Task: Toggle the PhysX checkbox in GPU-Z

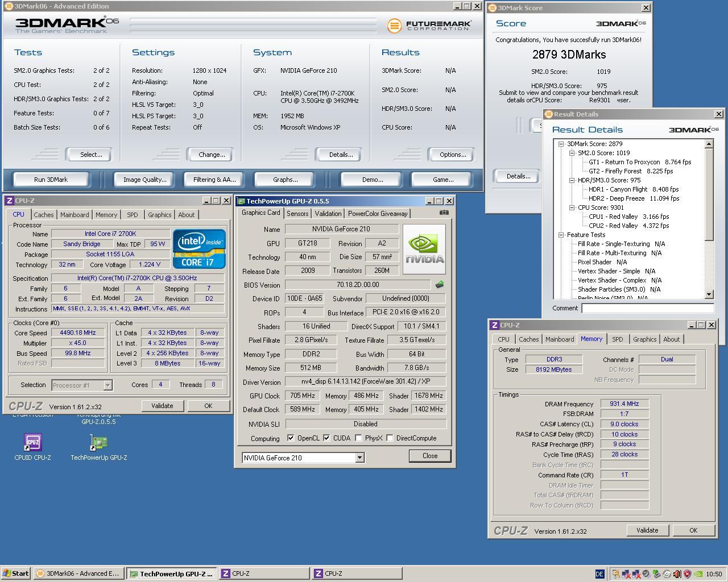Action: pos(358,438)
